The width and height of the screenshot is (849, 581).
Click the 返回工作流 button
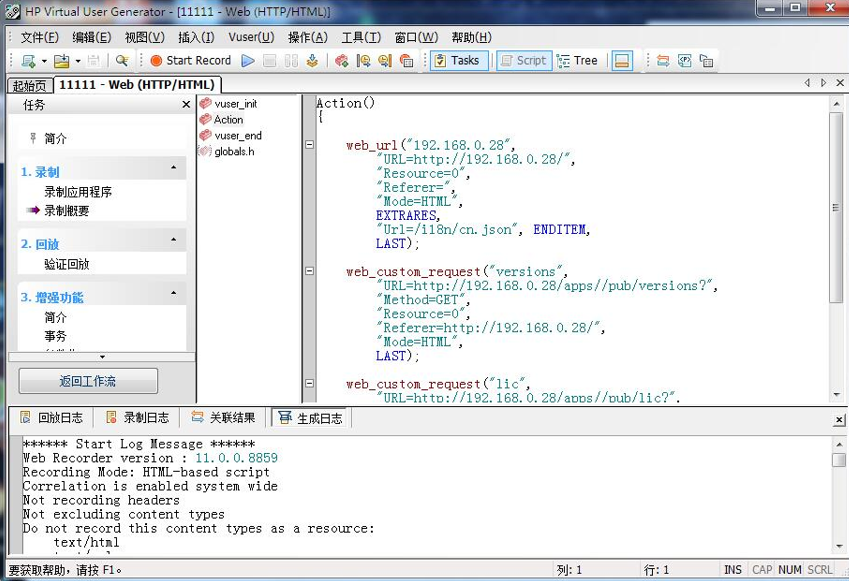coord(88,381)
